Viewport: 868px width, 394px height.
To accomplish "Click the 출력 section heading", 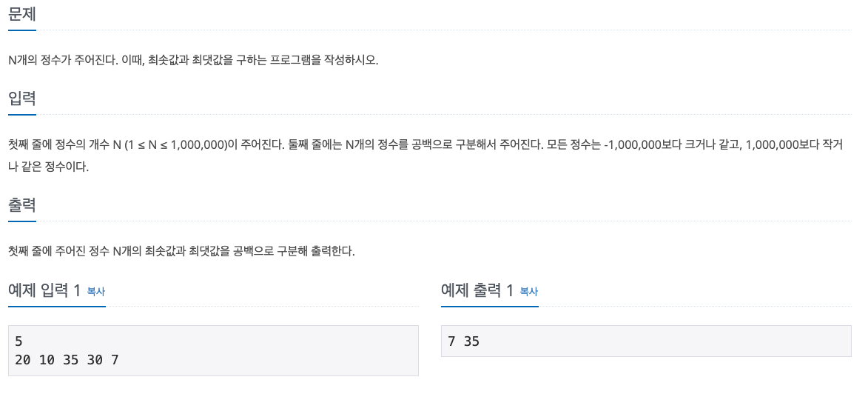I will (x=22, y=204).
